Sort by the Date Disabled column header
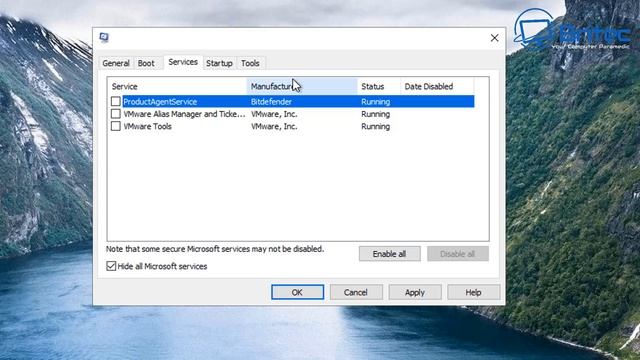 [437, 87]
